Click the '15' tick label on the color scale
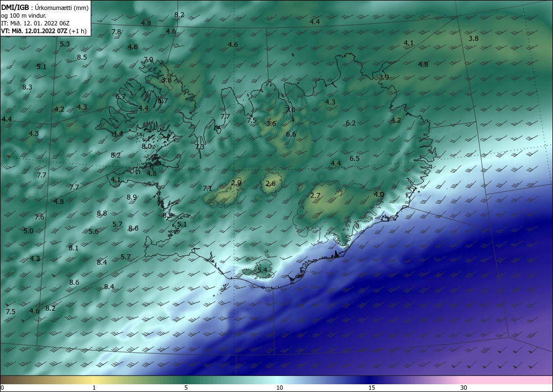This screenshot has height=392, width=553. click(372, 388)
